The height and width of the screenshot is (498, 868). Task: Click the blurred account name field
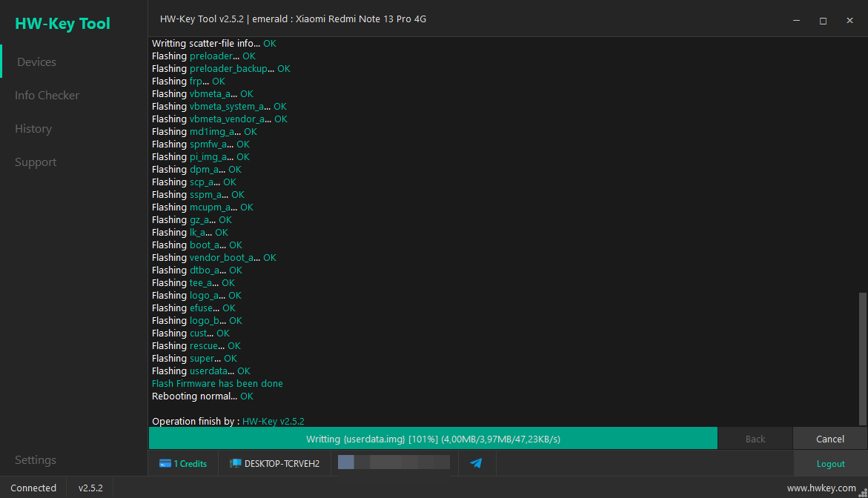pyautogui.click(x=394, y=462)
